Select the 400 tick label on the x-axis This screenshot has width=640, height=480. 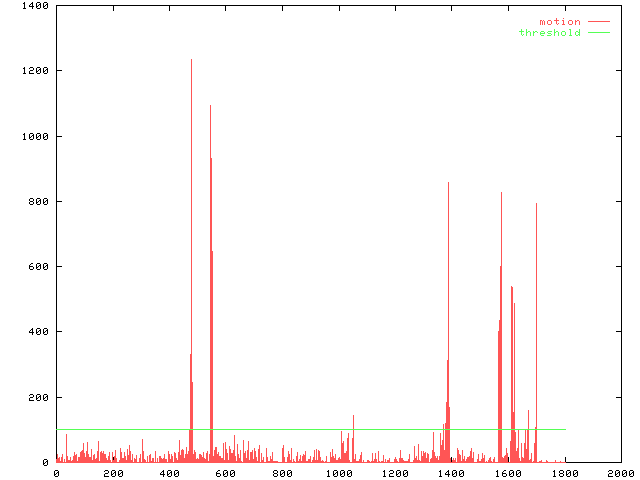click(169, 473)
